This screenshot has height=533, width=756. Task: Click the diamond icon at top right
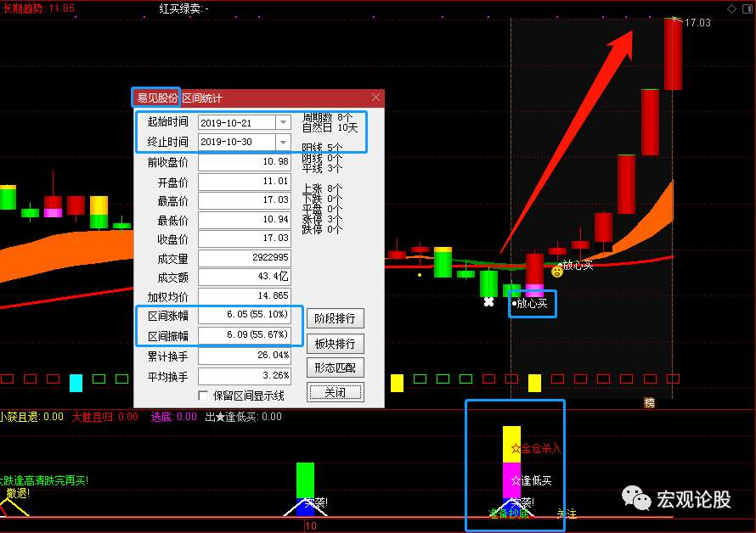tap(732, 8)
